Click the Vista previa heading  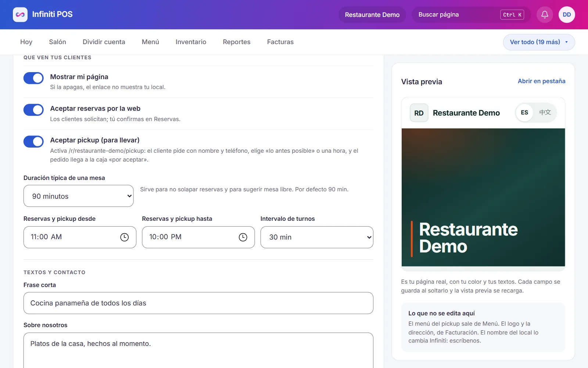[x=422, y=82]
